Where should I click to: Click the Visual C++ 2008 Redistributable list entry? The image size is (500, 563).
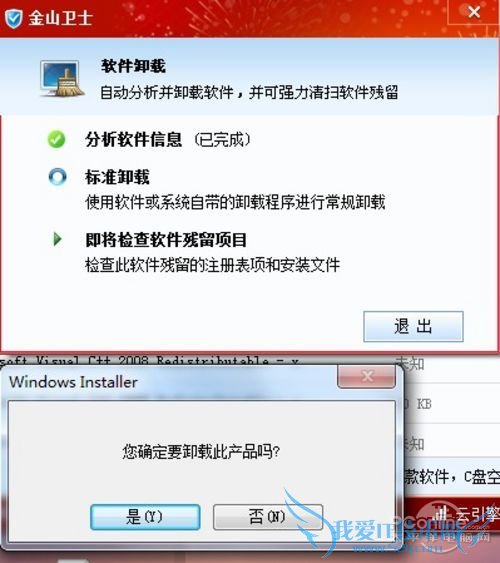(x=149, y=360)
